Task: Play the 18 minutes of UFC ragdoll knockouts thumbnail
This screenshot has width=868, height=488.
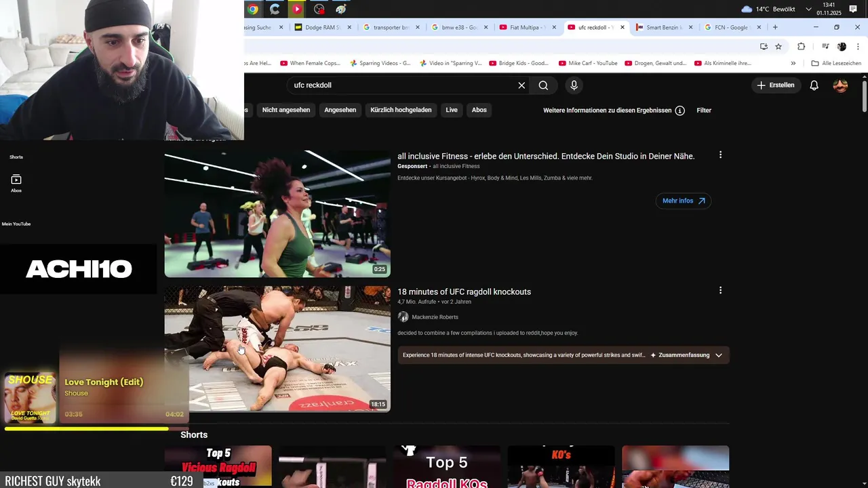Action: [x=277, y=348]
